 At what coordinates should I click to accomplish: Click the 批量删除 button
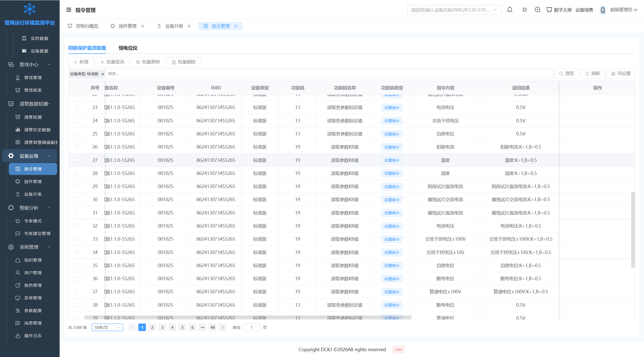[183, 62]
